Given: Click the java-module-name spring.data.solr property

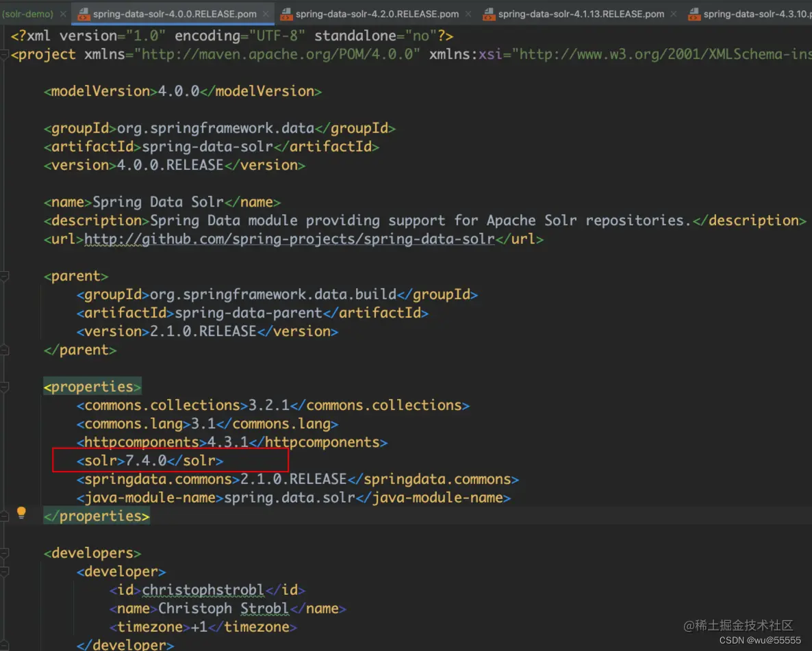Looking at the screenshot, I should [x=294, y=498].
